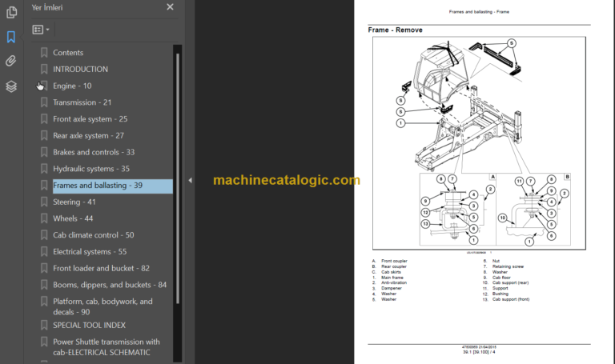Go to Brakes and controls - 33
615x364 pixels.
pos(94,152)
